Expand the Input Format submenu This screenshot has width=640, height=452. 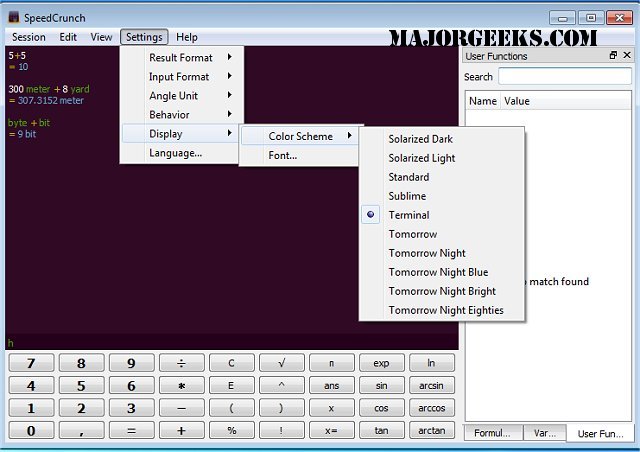click(x=182, y=77)
